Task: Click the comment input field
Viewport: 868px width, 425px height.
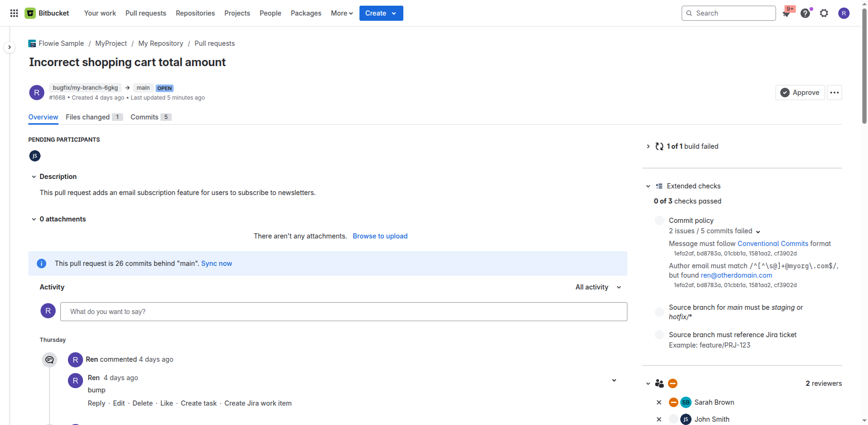Action: (343, 312)
